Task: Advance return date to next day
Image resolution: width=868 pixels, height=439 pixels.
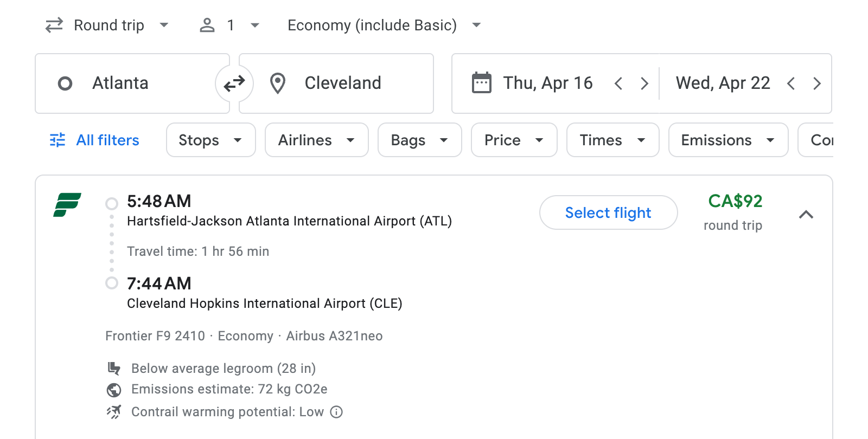Action: coord(817,83)
